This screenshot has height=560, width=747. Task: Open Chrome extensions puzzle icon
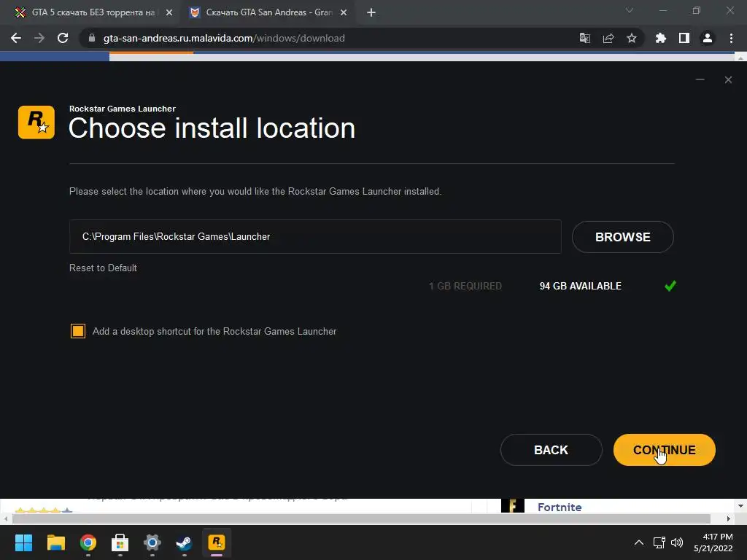pyautogui.click(x=661, y=38)
